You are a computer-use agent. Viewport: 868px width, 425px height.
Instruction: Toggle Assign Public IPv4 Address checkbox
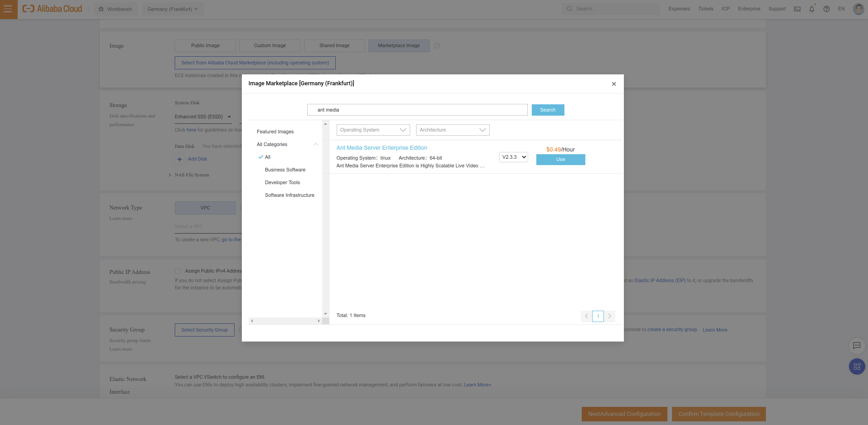(178, 271)
